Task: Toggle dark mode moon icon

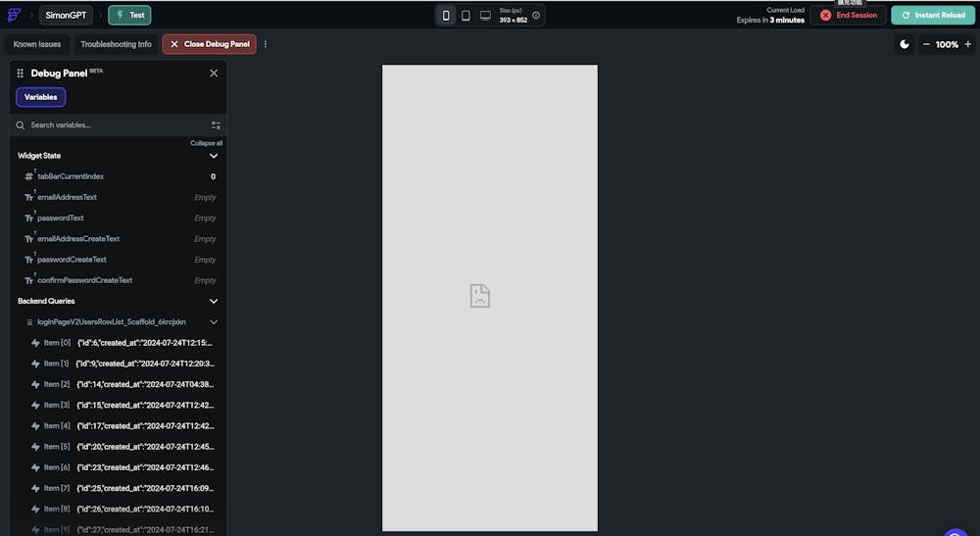Action: 905,44
